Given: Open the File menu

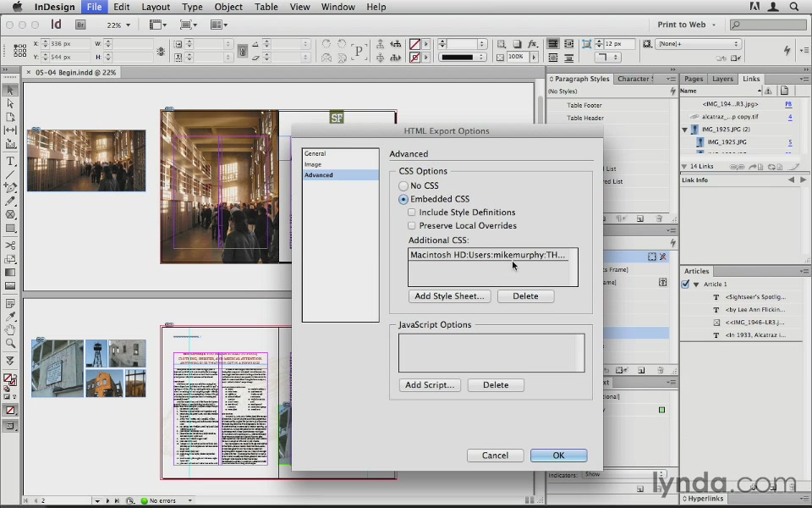Looking at the screenshot, I should 94,7.
